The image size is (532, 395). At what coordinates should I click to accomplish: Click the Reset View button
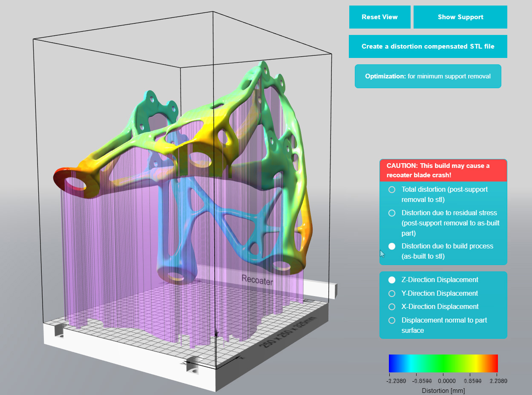pos(379,17)
